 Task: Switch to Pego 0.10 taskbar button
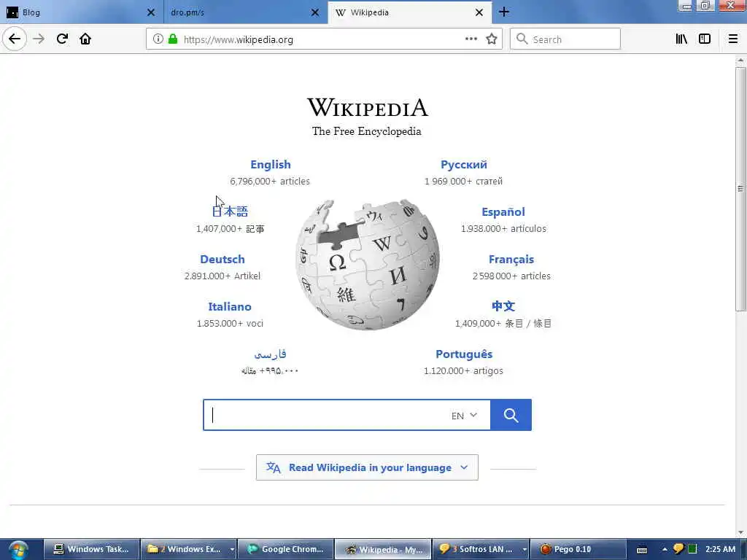578,550
